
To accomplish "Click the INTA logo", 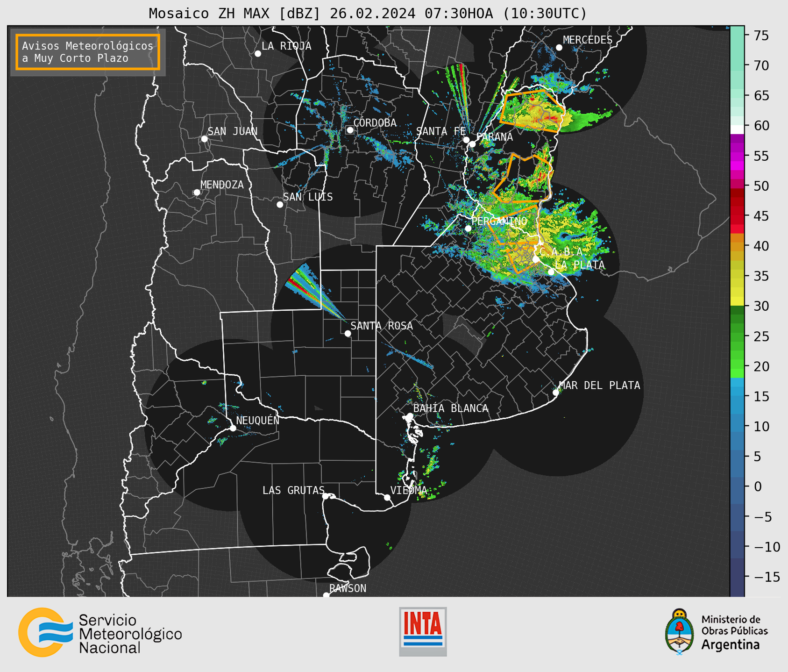I will [423, 631].
